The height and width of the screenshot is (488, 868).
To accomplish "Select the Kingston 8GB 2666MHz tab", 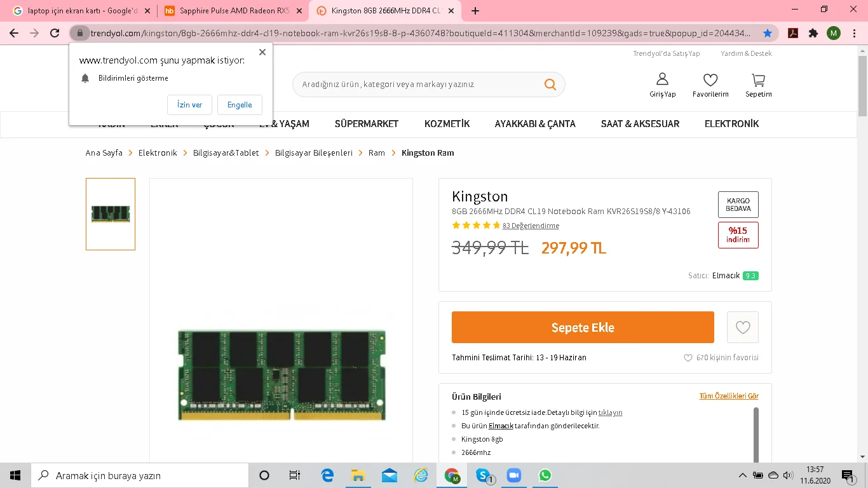I will pos(386,11).
